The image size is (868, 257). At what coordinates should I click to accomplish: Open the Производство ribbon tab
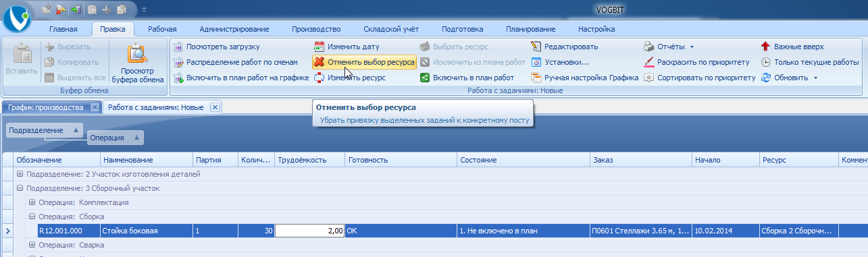[x=315, y=29]
